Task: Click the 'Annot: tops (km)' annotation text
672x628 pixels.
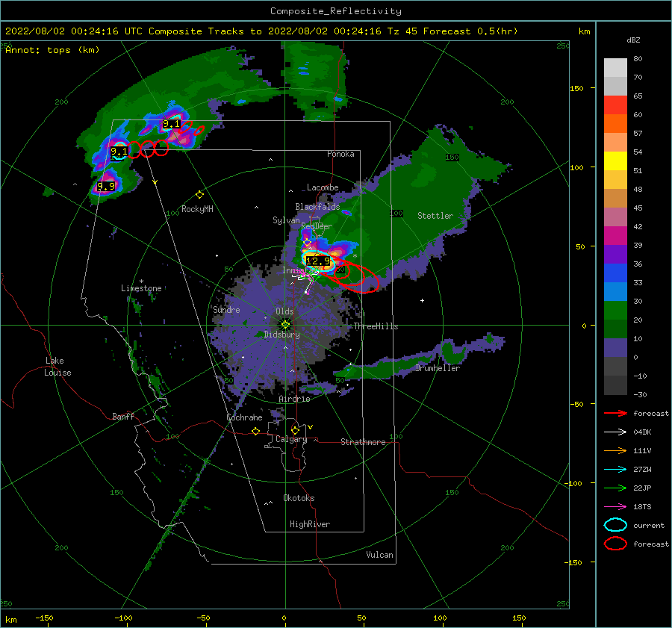Action: (52, 50)
